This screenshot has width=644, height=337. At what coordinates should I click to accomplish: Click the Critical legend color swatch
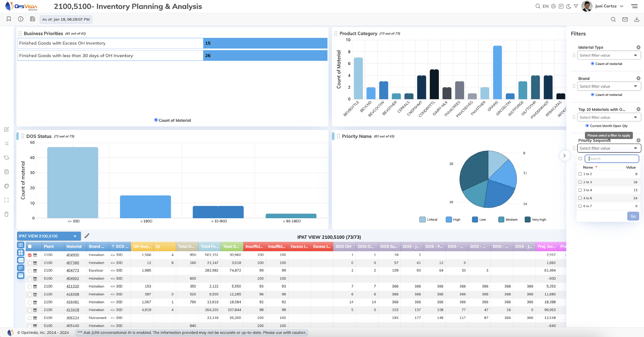[422, 220]
